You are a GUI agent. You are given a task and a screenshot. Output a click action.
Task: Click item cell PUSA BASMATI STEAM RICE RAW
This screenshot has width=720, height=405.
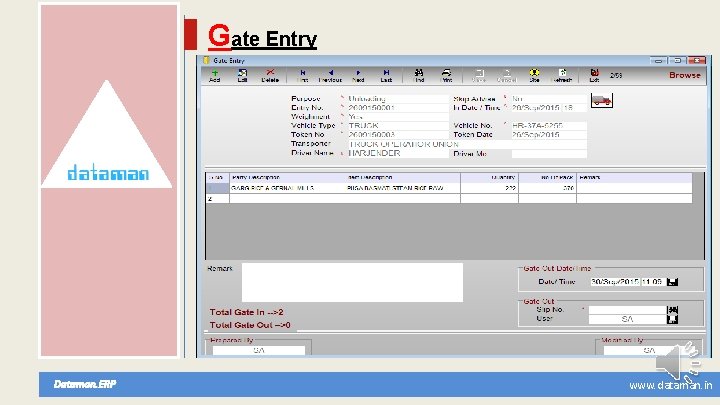[403, 188]
